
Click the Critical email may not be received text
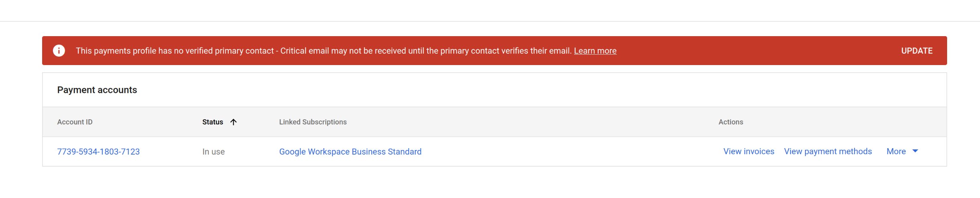point(426,51)
